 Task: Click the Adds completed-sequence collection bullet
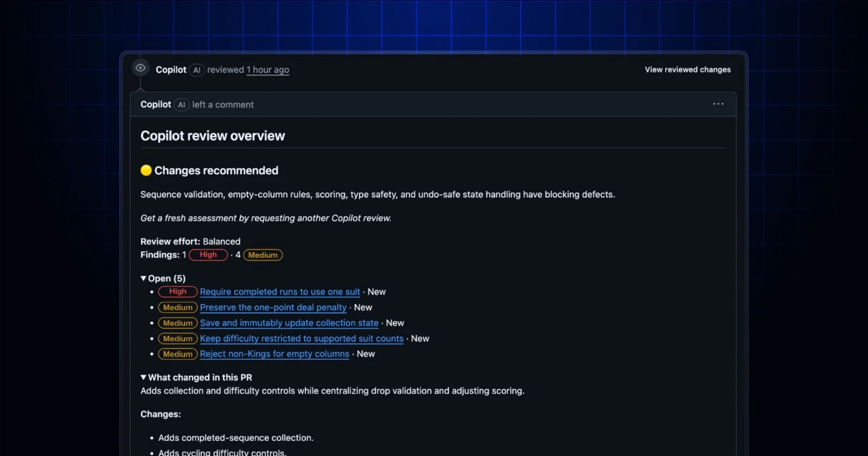pyautogui.click(x=236, y=438)
